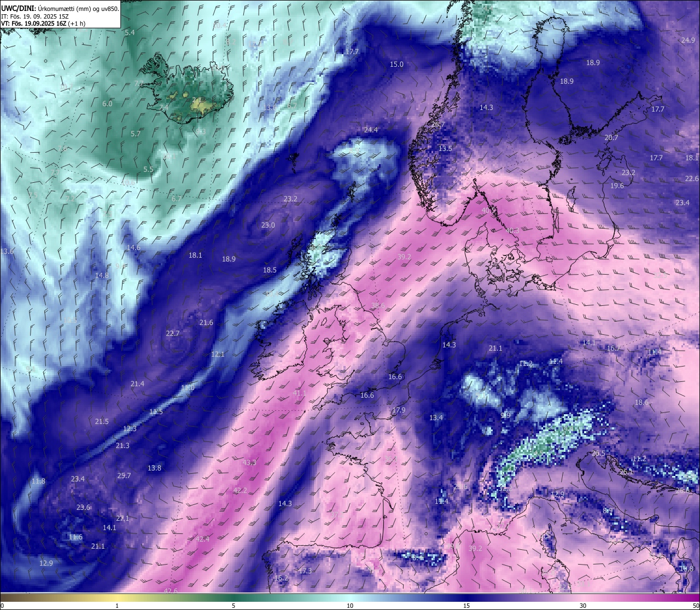Click the 50 tick label on the color scale
The width and height of the screenshot is (700, 610).
point(695,606)
